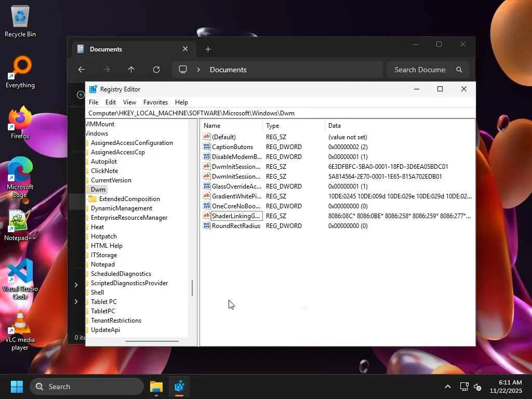This screenshot has height=399, width=532.
Task: Select the Dwm key in tree
Action: [98, 190]
